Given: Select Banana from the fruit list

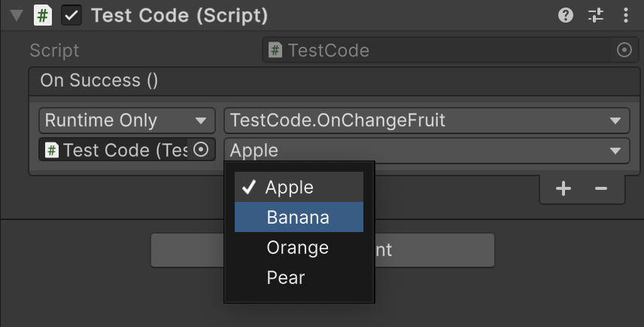Looking at the screenshot, I should (299, 218).
